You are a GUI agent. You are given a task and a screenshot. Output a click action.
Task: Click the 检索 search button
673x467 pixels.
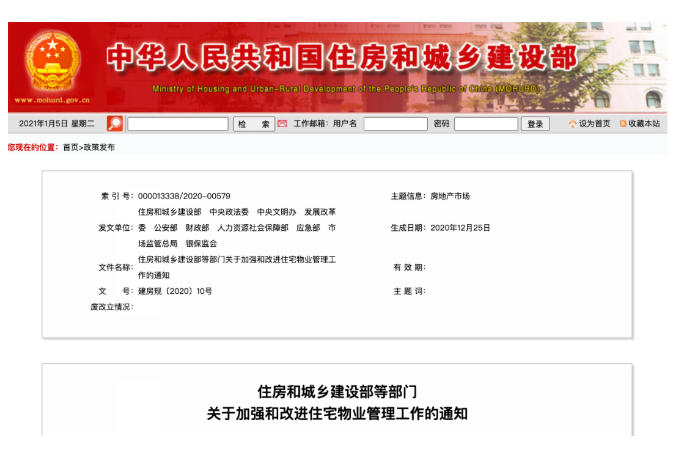coord(254,124)
